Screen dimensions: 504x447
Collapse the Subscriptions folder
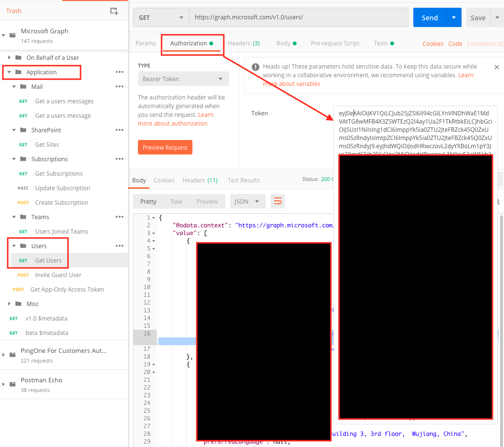pos(14,159)
